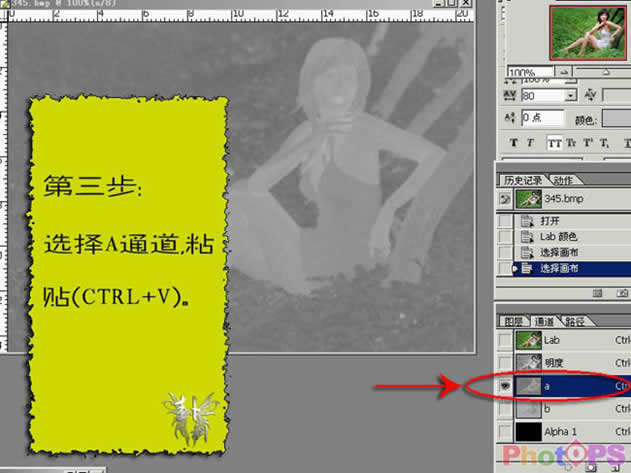Create new channel icon
This screenshot has width=631, height=473.
[616, 467]
